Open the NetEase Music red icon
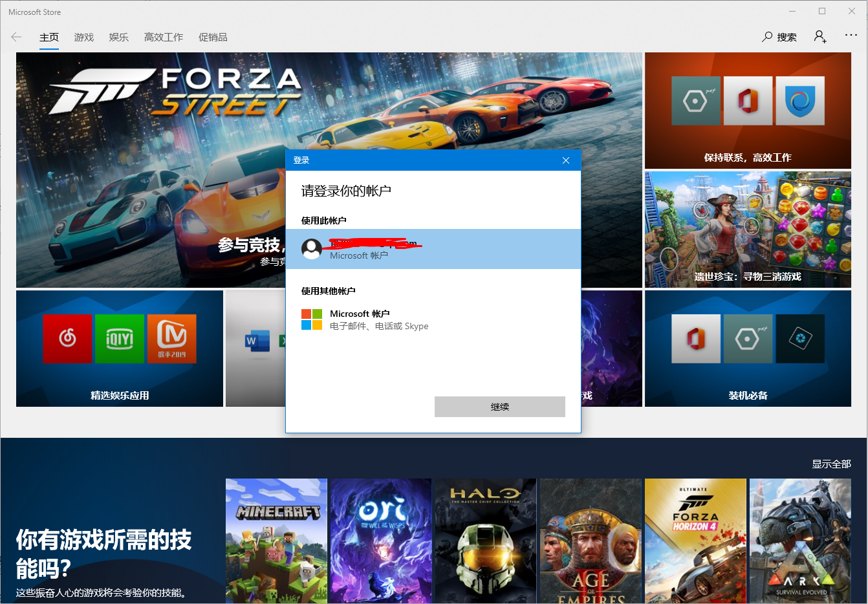Screen dimensions: 868x604 [x=67, y=339]
